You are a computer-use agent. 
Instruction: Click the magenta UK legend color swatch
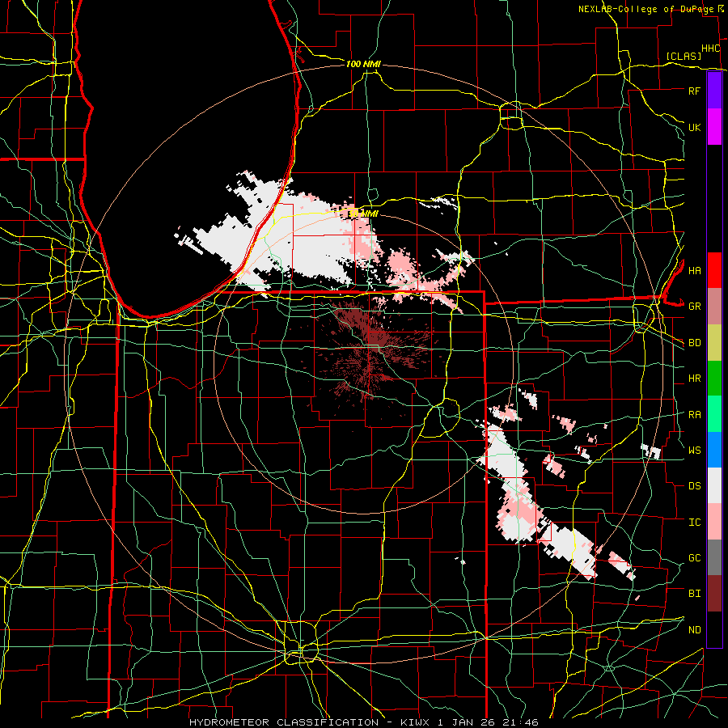pyautogui.click(x=714, y=127)
